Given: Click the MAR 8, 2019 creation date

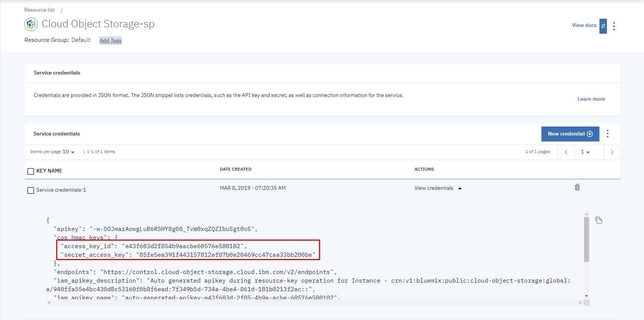Looking at the screenshot, I should [x=253, y=188].
